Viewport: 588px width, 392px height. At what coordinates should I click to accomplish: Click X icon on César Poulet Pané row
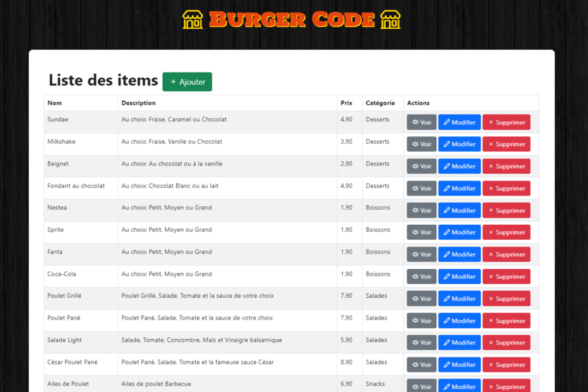491,365
